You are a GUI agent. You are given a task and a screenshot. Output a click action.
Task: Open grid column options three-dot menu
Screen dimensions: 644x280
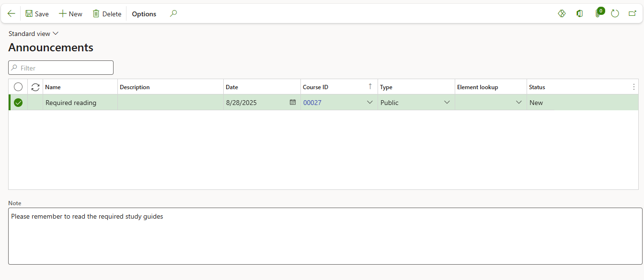coord(634,87)
